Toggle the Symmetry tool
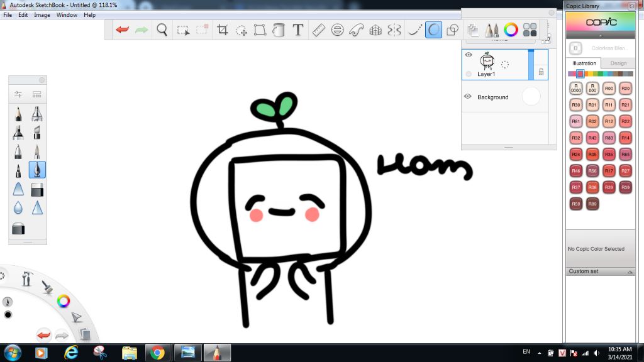This screenshot has width=644, height=362. [x=394, y=30]
